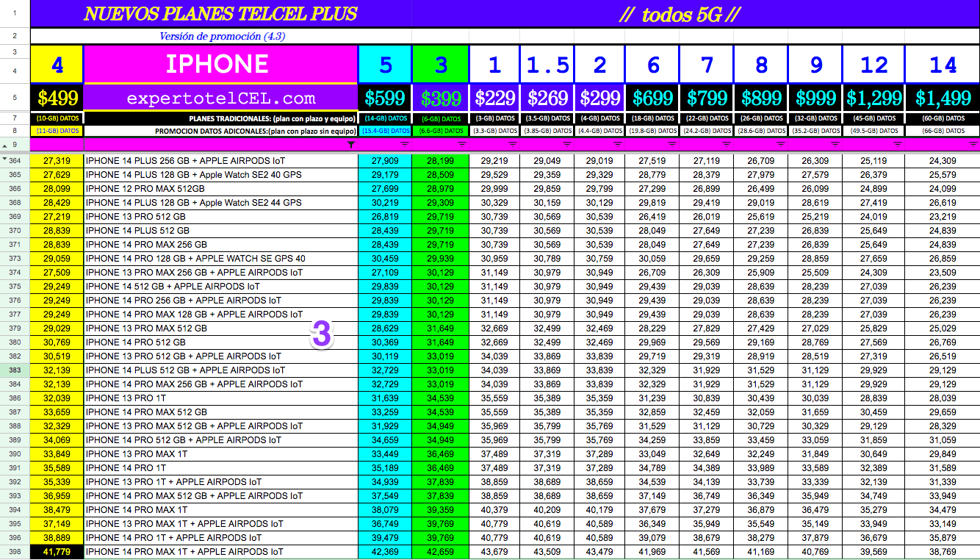
Task: Select the plan 12 header cell
Action: (x=873, y=64)
